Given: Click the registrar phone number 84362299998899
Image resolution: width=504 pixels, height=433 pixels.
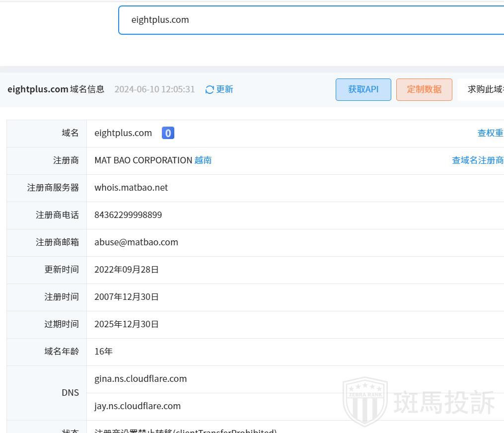Looking at the screenshot, I should [x=128, y=215].
